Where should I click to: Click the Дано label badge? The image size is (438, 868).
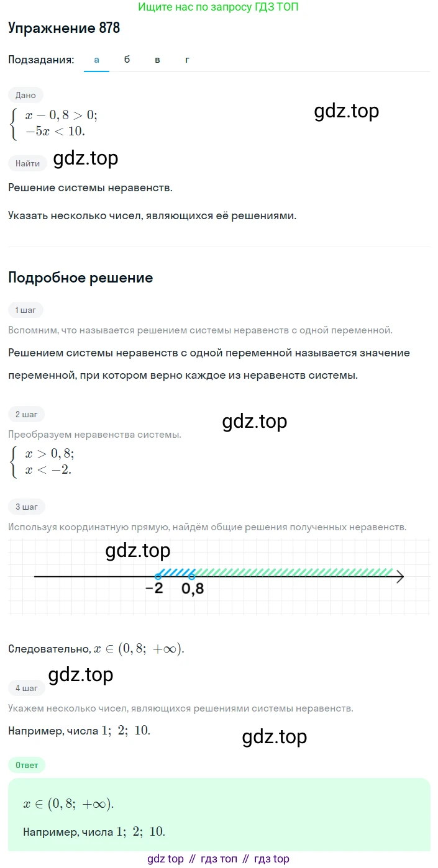26,95
